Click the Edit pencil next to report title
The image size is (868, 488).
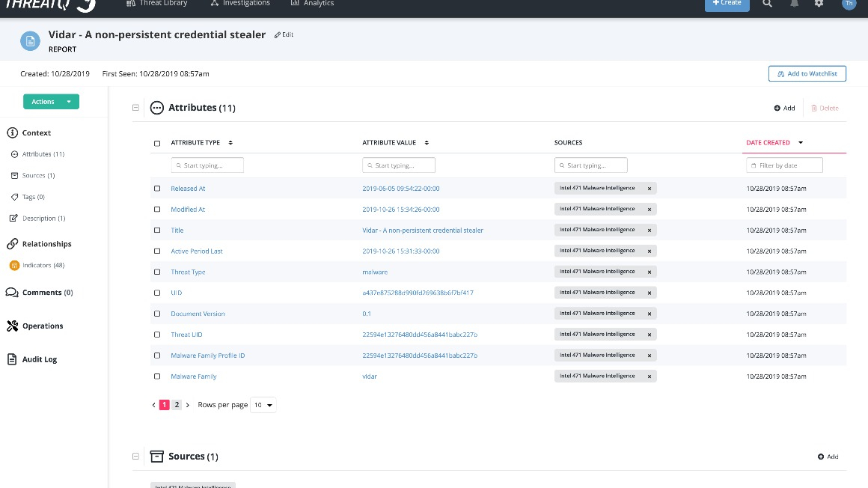pyautogui.click(x=284, y=35)
